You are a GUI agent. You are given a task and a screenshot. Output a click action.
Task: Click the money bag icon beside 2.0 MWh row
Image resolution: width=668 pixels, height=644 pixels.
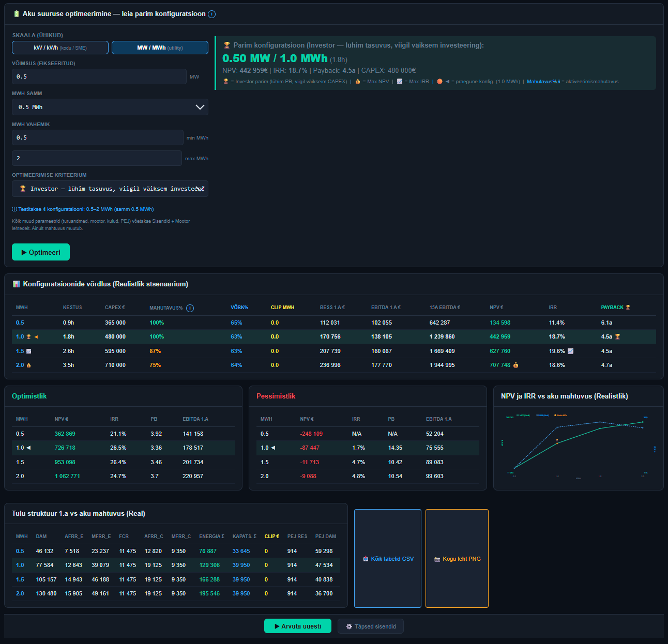(29, 365)
